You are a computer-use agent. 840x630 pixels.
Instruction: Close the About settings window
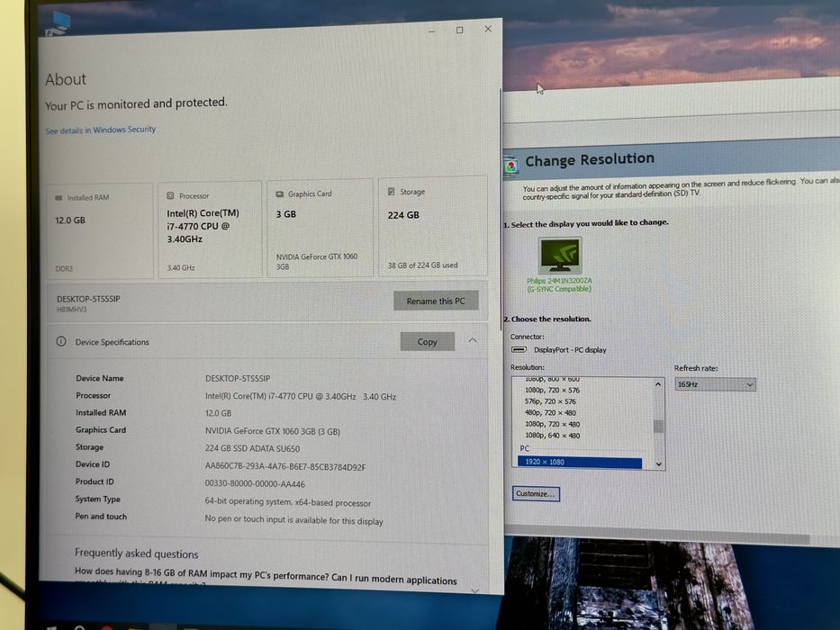[x=488, y=29]
